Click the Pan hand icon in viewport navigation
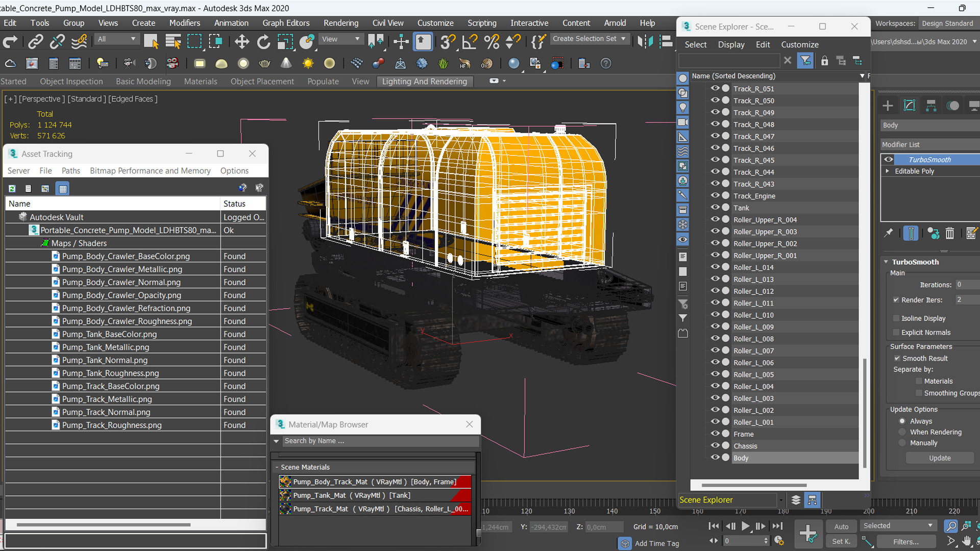Viewport: 980px width, 551px height. (967, 541)
